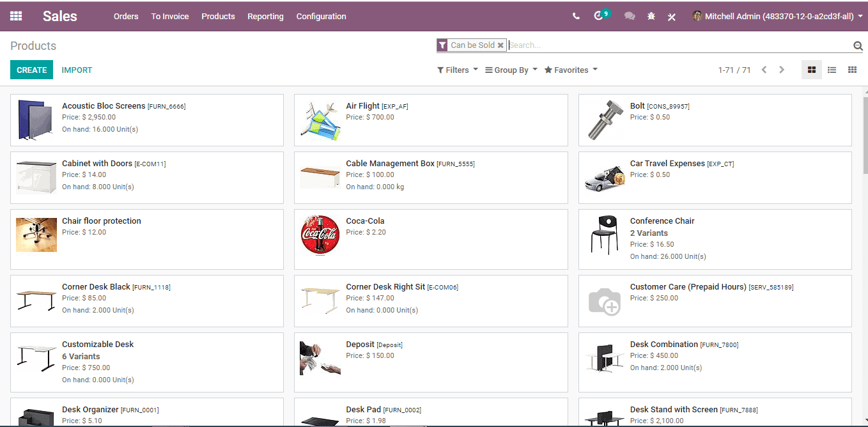Image resolution: width=868 pixels, height=427 pixels.
Task: Click the IMPORT button
Action: [77, 70]
